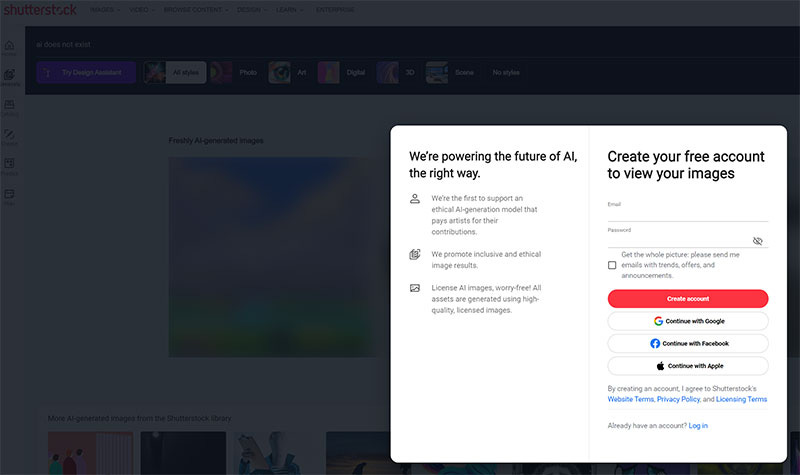The height and width of the screenshot is (475, 800).
Task: Select the 3D style
Action: (x=396, y=72)
